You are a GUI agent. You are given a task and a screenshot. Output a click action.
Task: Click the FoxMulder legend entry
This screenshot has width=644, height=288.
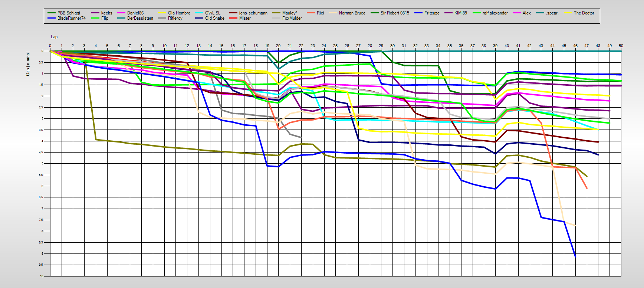pos(292,18)
